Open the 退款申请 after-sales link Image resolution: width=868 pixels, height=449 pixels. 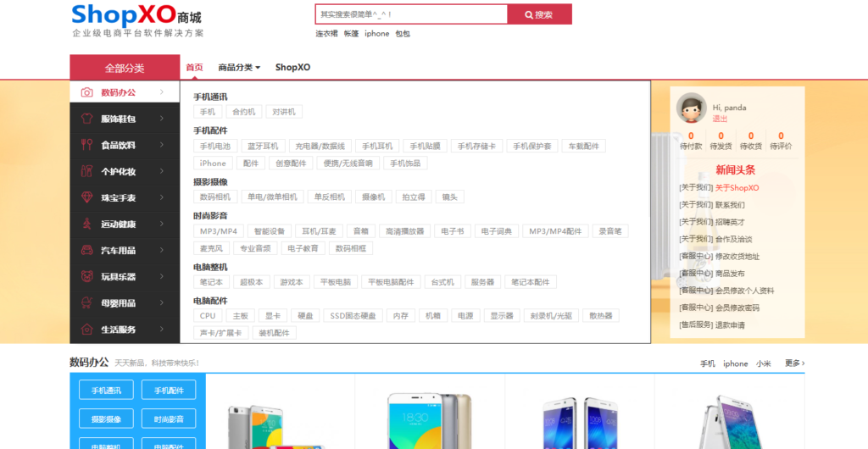pyautogui.click(x=730, y=325)
